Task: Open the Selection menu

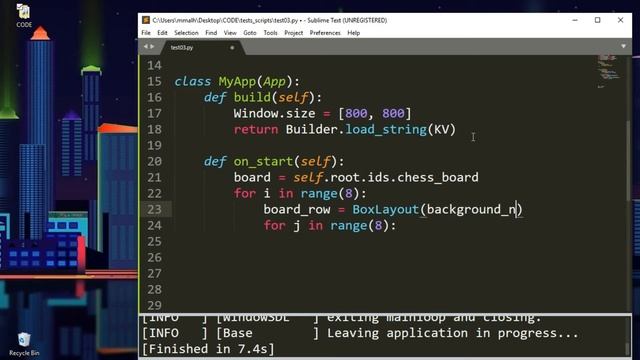Action: click(x=186, y=33)
